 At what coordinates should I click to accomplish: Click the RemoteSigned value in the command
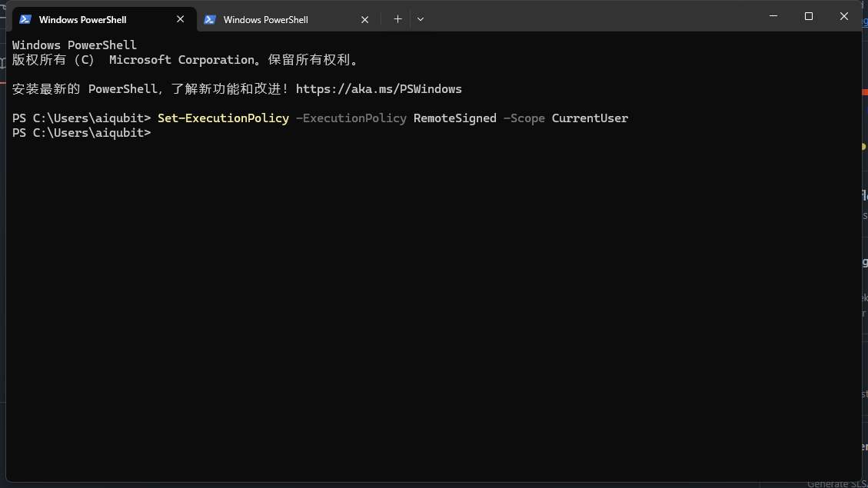click(x=454, y=118)
